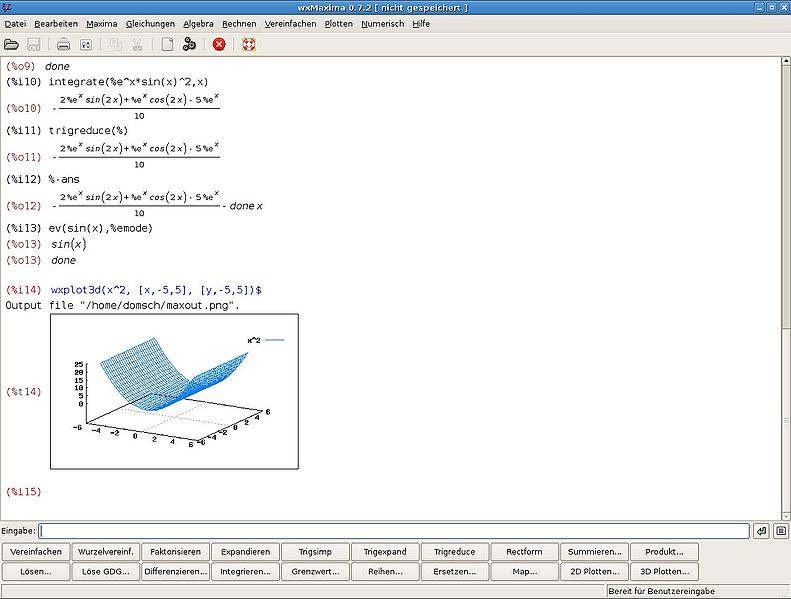The image size is (791, 599).
Task: Click the Faktorisieren button
Action: point(176,551)
